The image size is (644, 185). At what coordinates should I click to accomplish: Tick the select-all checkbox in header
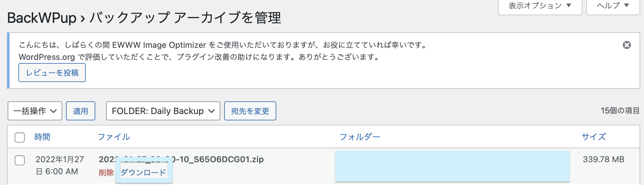coord(20,137)
